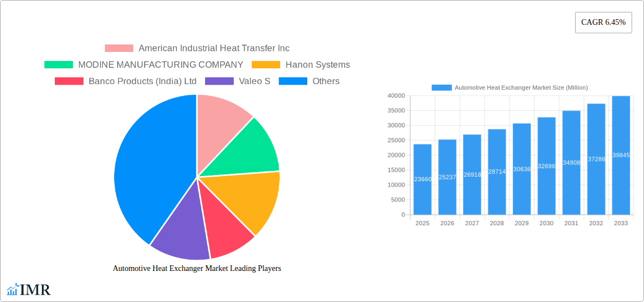Image resolution: width=644 pixels, height=302 pixels.
Task: Click the 2033 x-axis label
Action: click(621, 224)
